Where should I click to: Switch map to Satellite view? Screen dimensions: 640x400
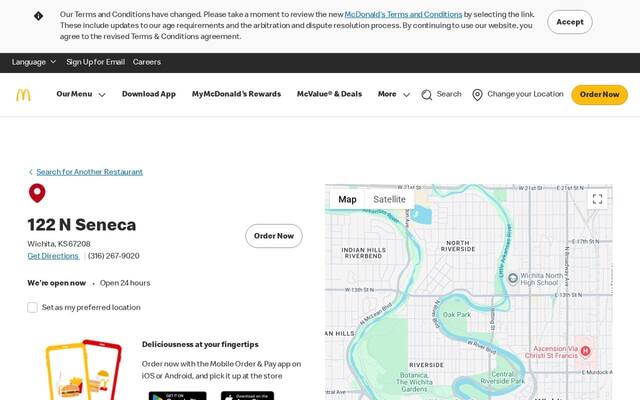pyautogui.click(x=389, y=199)
